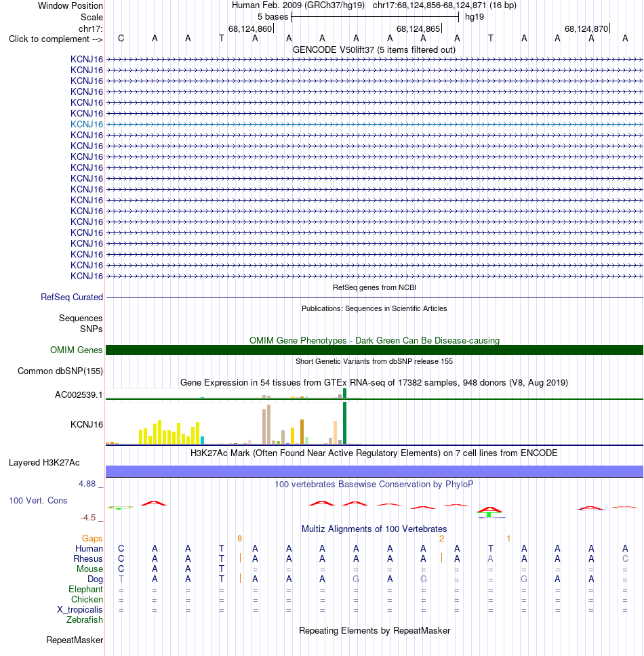Click the chr17: ruler label

coord(91,29)
